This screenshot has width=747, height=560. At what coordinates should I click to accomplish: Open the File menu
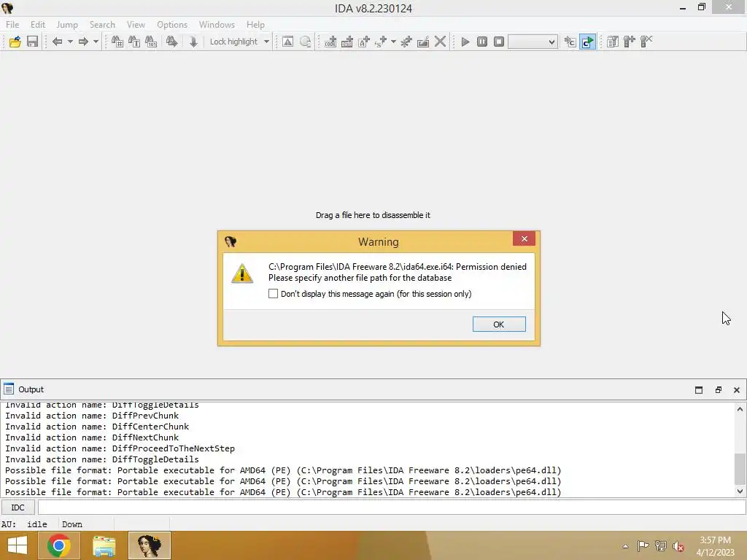coord(12,25)
